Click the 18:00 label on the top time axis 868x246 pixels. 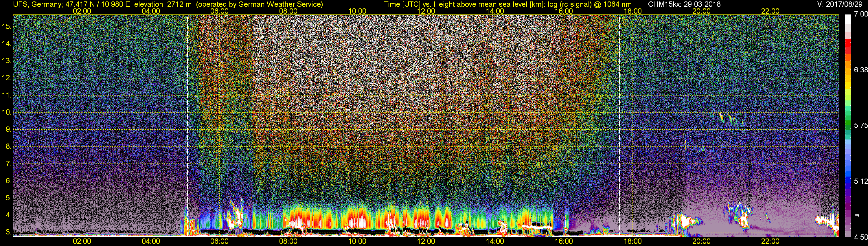point(632,11)
